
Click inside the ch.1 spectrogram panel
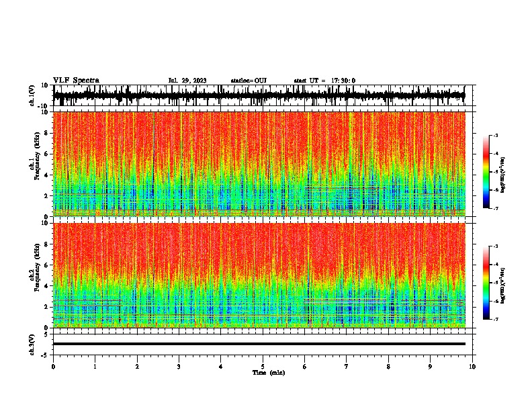coord(259,164)
